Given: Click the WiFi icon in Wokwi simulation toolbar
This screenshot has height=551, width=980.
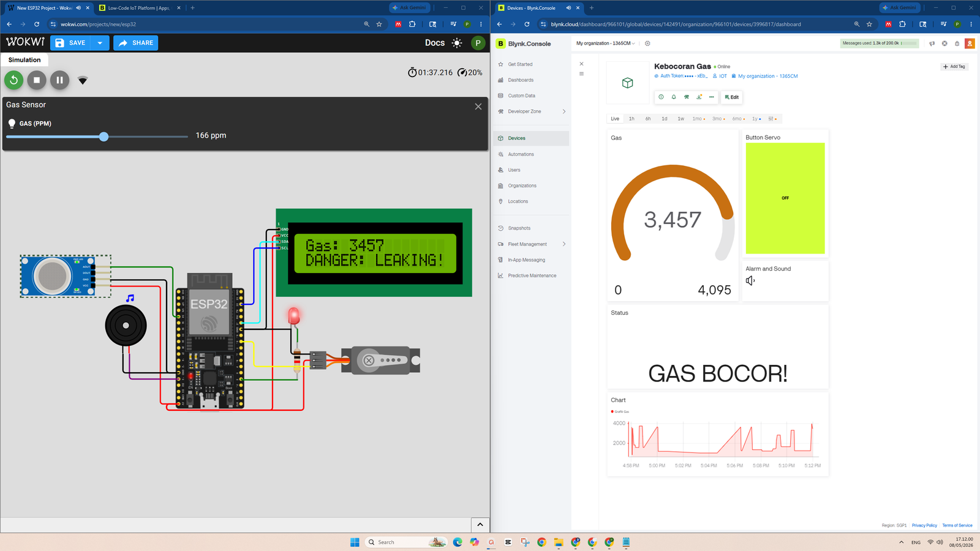Looking at the screenshot, I should coord(83,80).
